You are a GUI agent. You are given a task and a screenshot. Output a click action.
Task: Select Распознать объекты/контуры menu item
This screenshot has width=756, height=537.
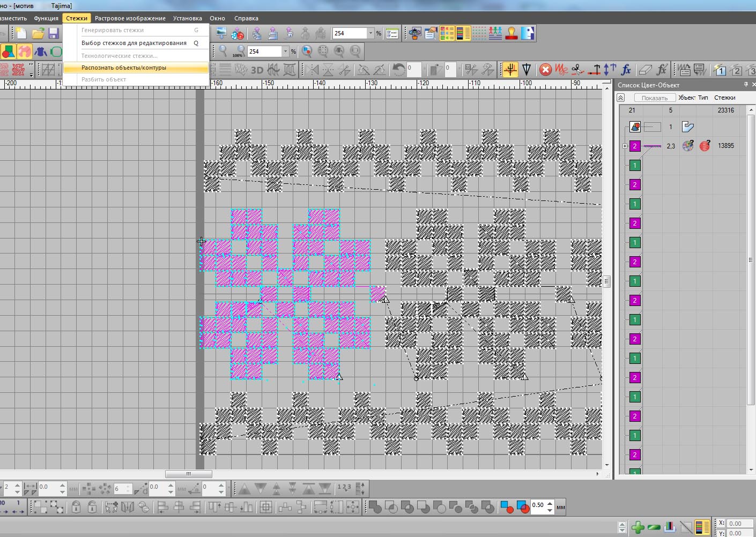(x=124, y=68)
